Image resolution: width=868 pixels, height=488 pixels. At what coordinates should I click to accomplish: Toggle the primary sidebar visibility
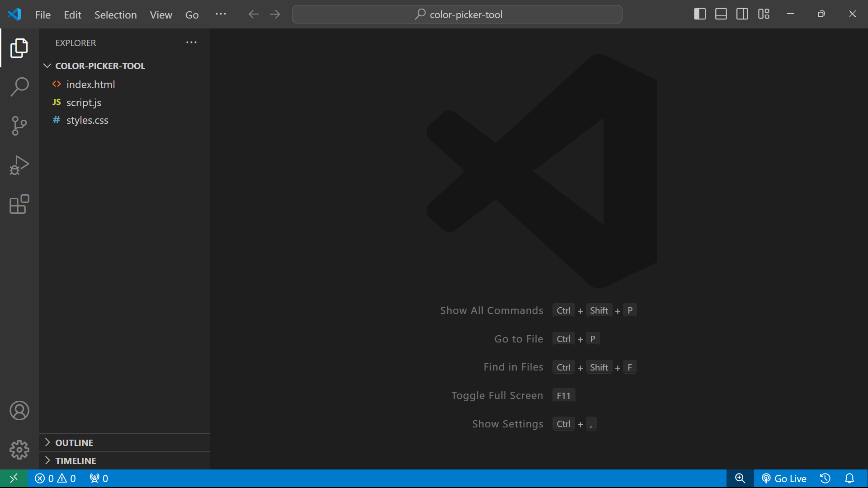tap(699, 14)
